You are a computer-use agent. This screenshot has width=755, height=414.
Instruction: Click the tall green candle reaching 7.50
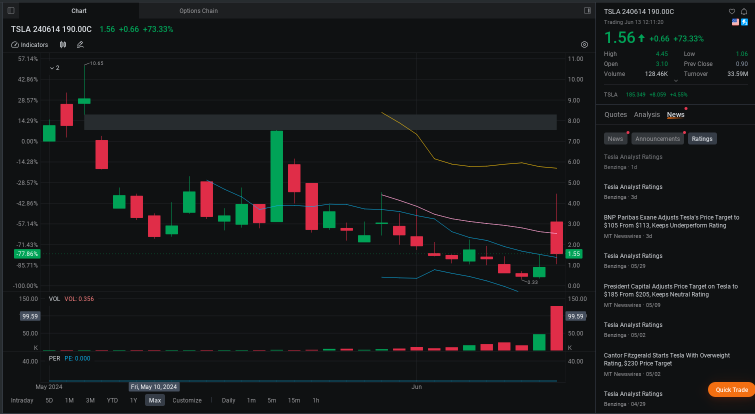[x=276, y=176]
